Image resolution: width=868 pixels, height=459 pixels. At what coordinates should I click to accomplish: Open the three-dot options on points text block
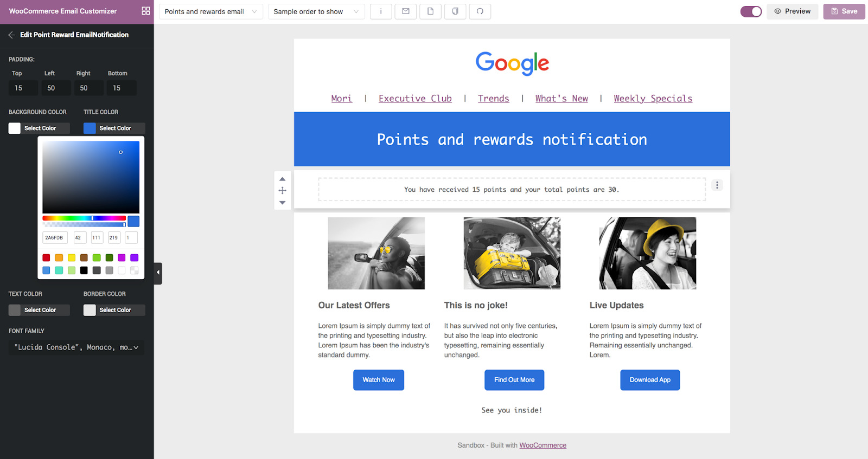point(717,185)
